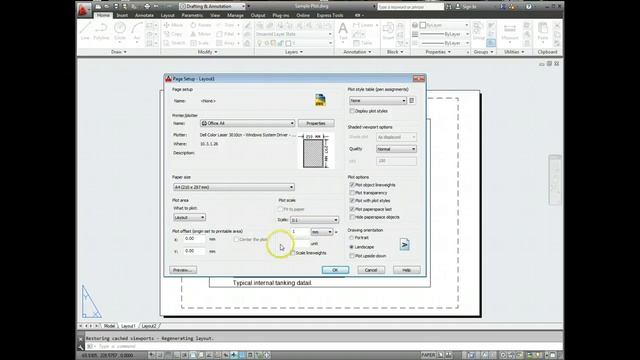This screenshot has height=360, width=640.
Task: Click the X plot offset input field
Action: (x=194, y=239)
